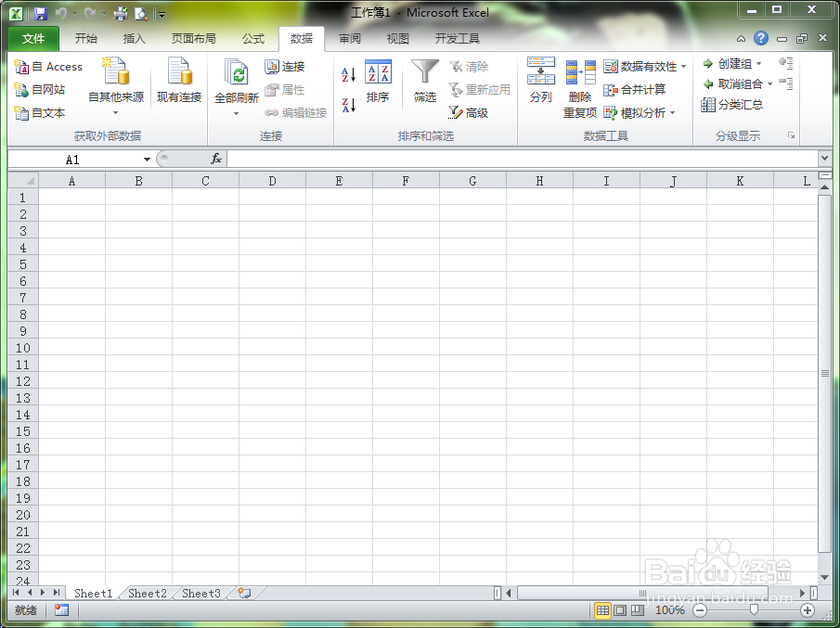Click 全部刷新 refresh all icon
840x628 pixels.
[x=237, y=72]
